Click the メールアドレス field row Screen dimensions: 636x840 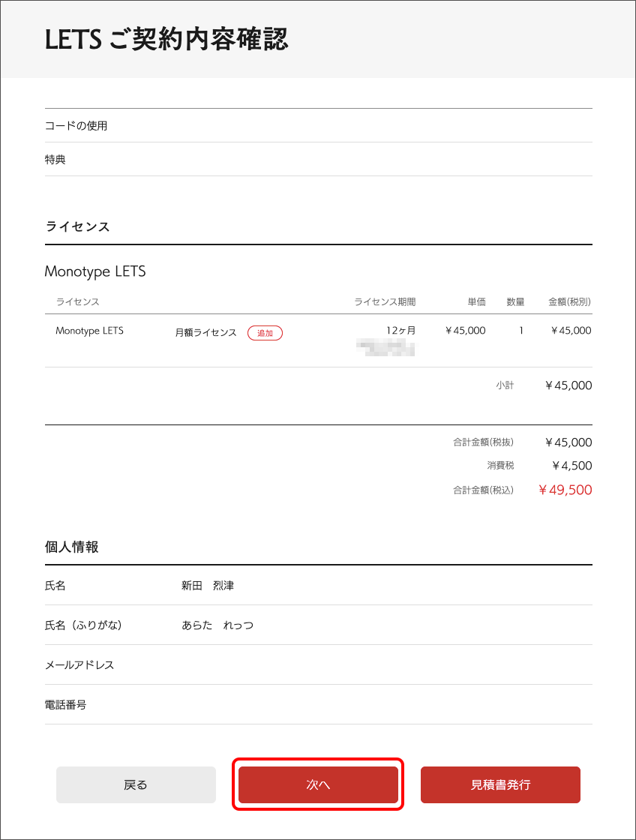click(79, 664)
